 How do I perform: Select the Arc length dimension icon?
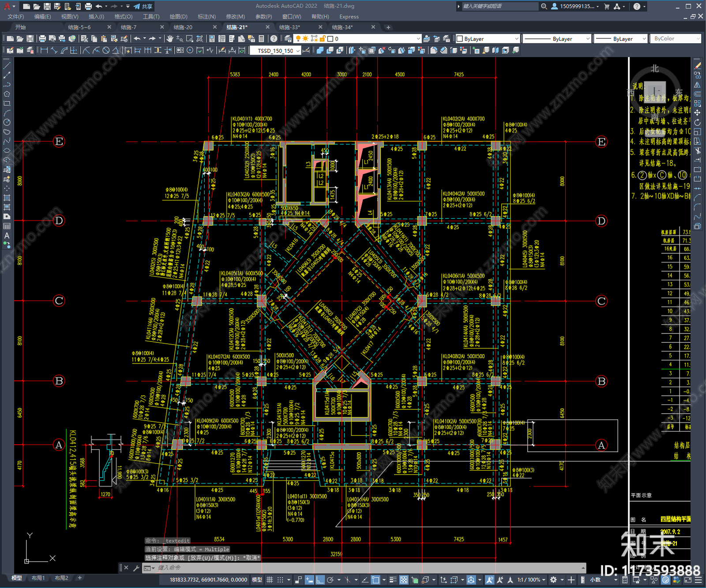click(x=64, y=50)
